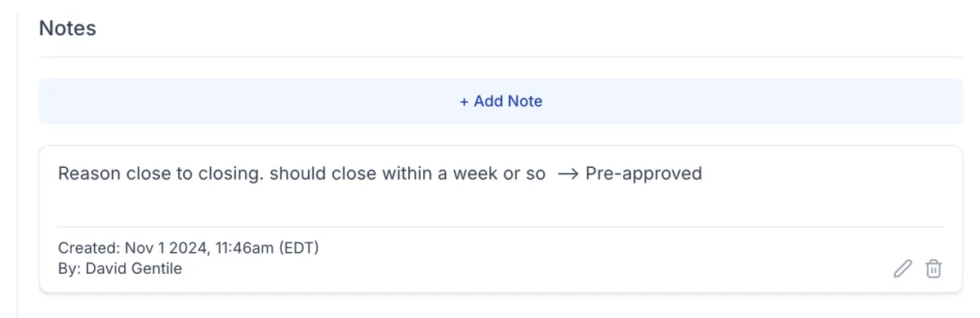Click the Notes section heading

pos(68,28)
